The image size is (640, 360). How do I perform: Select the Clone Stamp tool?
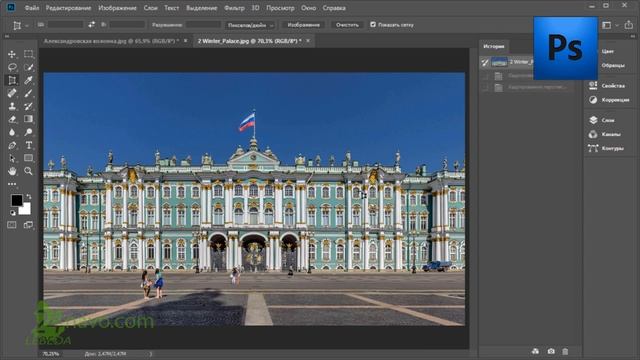(x=12, y=107)
